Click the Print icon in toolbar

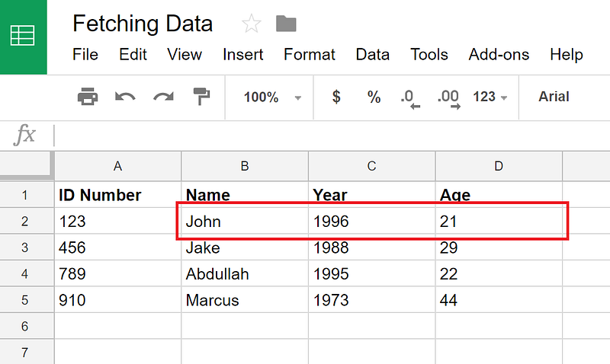tap(88, 97)
